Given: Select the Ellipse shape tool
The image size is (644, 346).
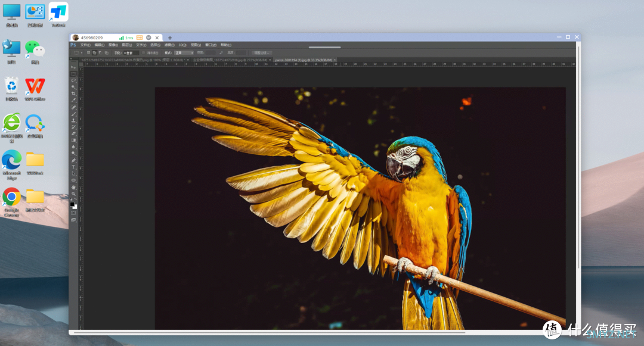Looking at the screenshot, I should coord(73,180).
